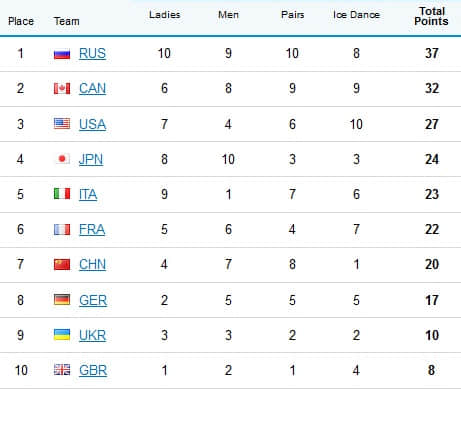Click the Ladies column header
Screen dimensions: 461x437
pyautogui.click(x=164, y=15)
